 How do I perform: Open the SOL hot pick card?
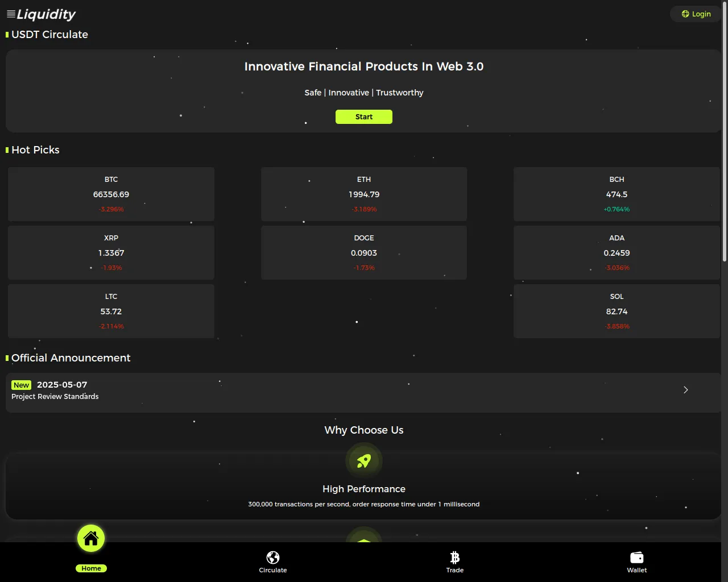coord(617,311)
